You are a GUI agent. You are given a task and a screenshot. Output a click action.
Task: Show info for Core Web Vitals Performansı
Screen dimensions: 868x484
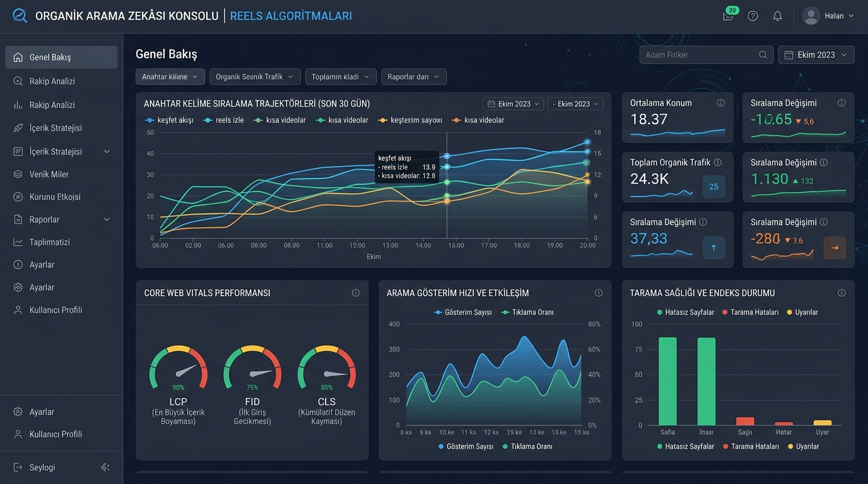pyautogui.click(x=356, y=293)
